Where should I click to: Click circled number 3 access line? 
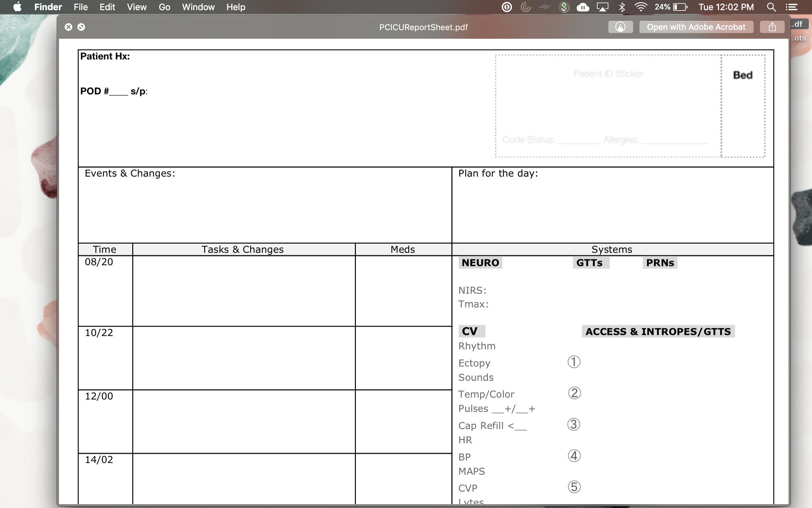(x=574, y=424)
